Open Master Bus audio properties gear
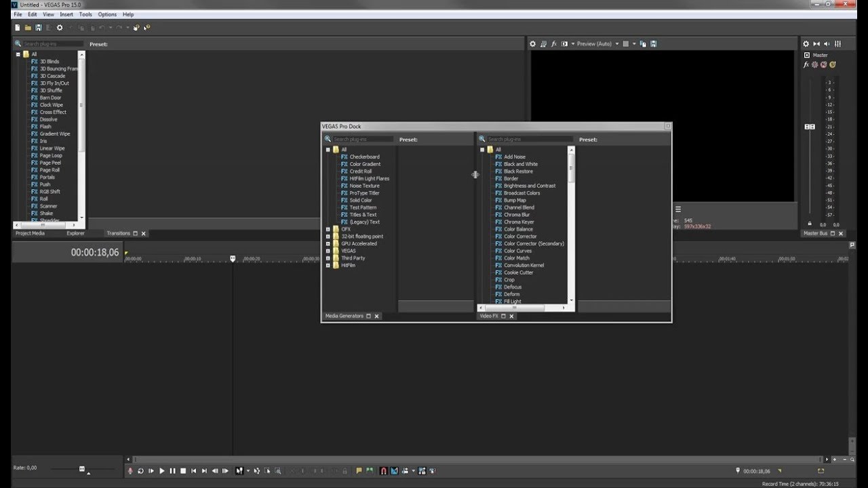 [806, 43]
